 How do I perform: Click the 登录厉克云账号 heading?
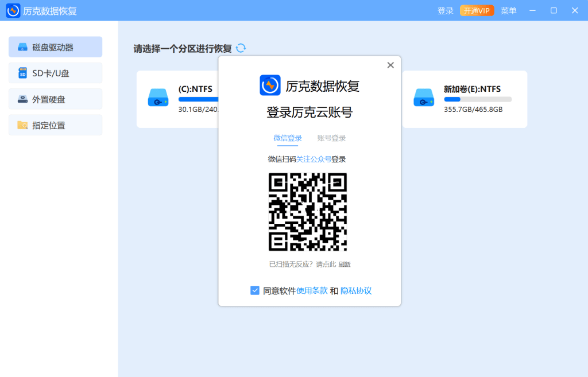click(x=310, y=112)
